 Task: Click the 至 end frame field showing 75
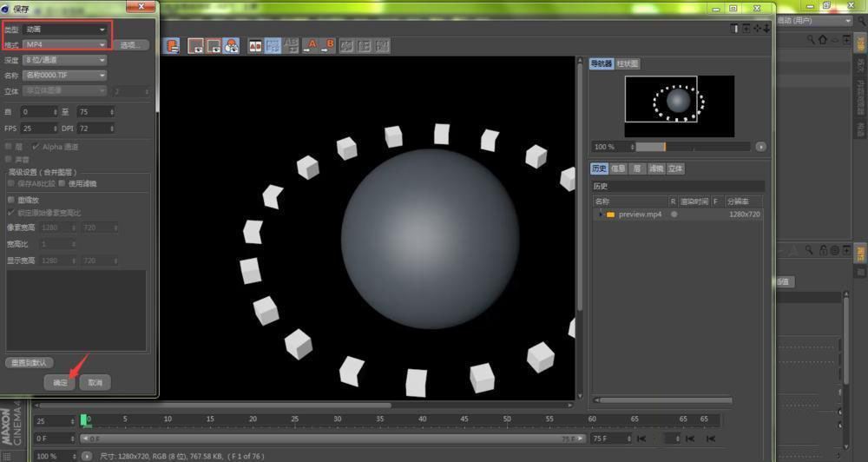click(x=95, y=112)
